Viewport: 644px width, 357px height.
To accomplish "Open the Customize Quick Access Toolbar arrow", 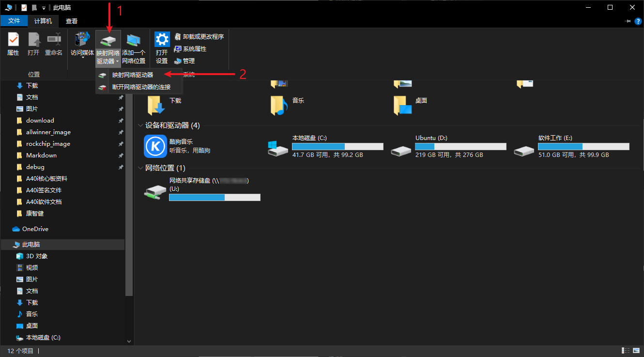I will tap(44, 8).
